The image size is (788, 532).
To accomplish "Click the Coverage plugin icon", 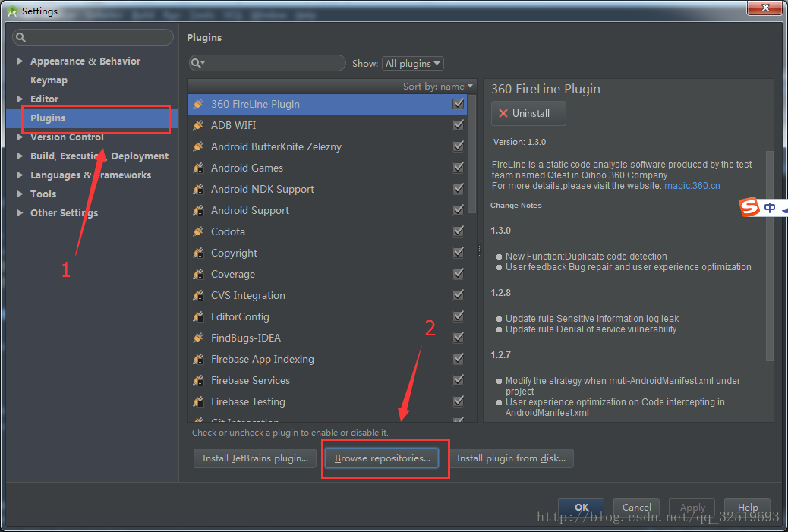I will tap(198, 274).
